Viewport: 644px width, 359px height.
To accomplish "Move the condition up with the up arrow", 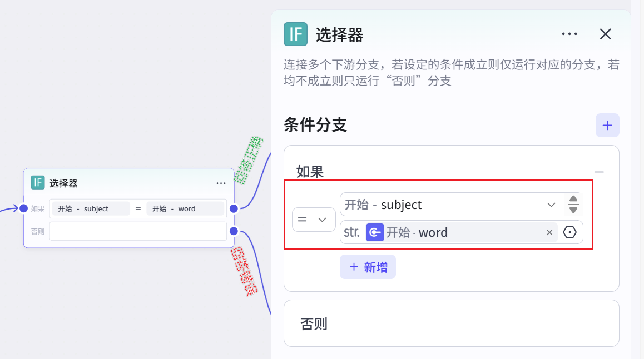I will (573, 199).
